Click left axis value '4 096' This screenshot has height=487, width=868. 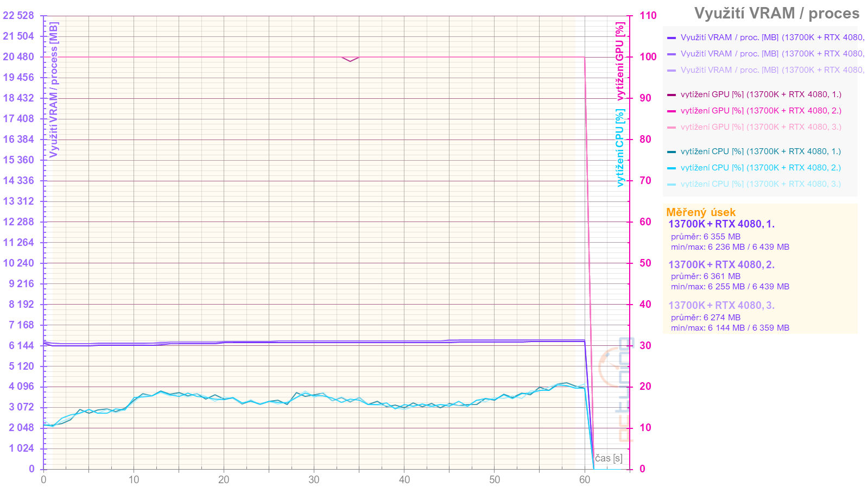(x=21, y=387)
